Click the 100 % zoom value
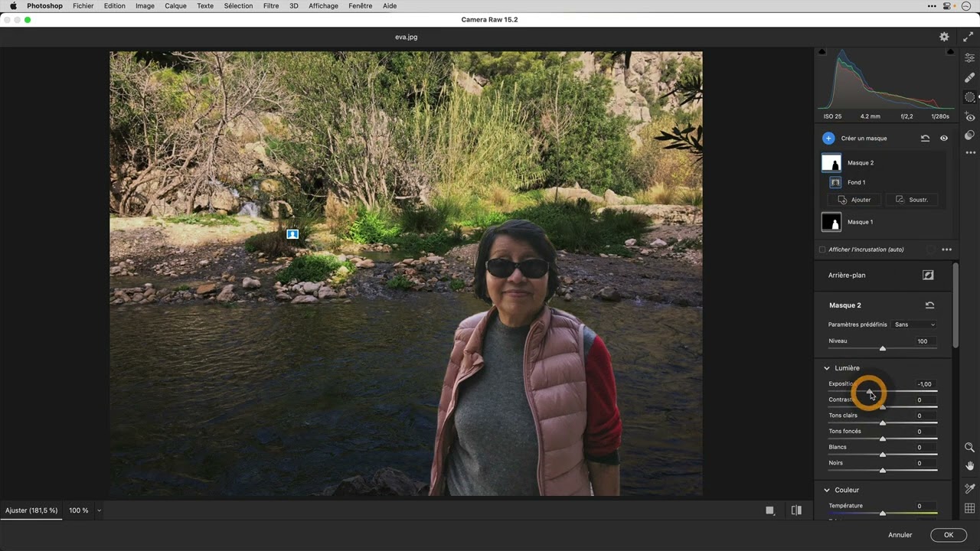This screenshot has height=551, width=980. 79,510
